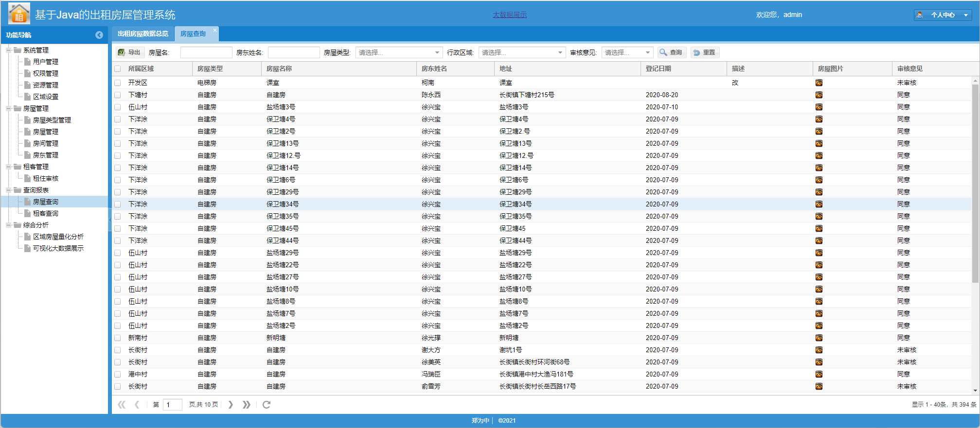The width and height of the screenshot is (980, 428).
Task: Check the 盐场塘3号 row checkbox
Action: (x=118, y=107)
